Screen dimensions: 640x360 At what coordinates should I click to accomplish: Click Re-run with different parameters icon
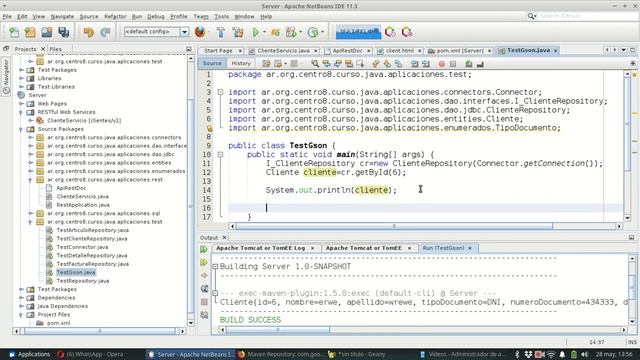coord(204,262)
